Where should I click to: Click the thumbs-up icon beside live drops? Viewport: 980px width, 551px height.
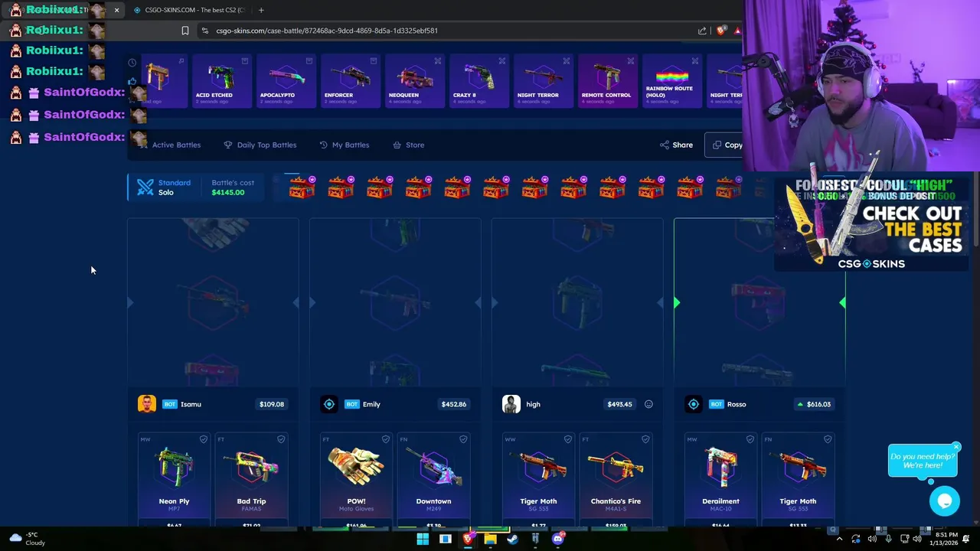coord(132,81)
